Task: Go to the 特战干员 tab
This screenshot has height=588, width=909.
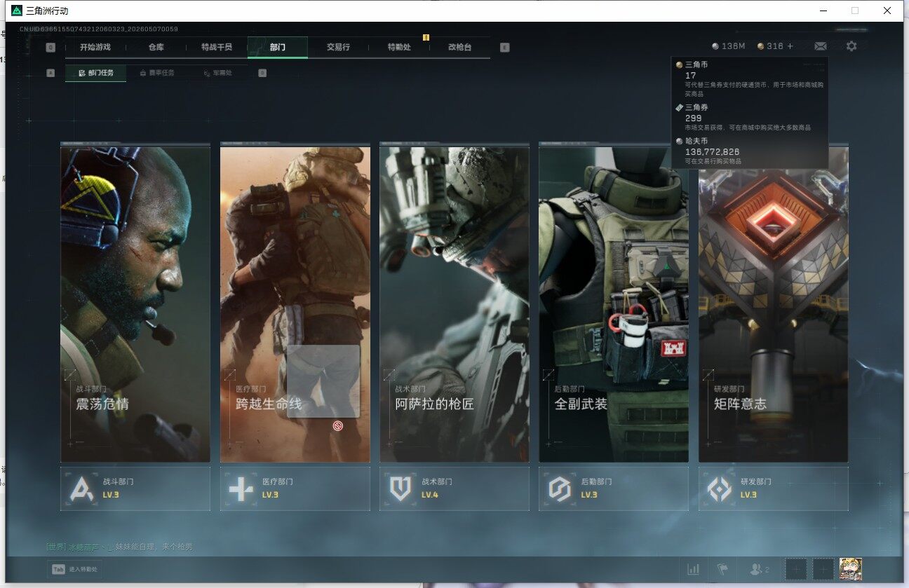Action: pos(217,47)
